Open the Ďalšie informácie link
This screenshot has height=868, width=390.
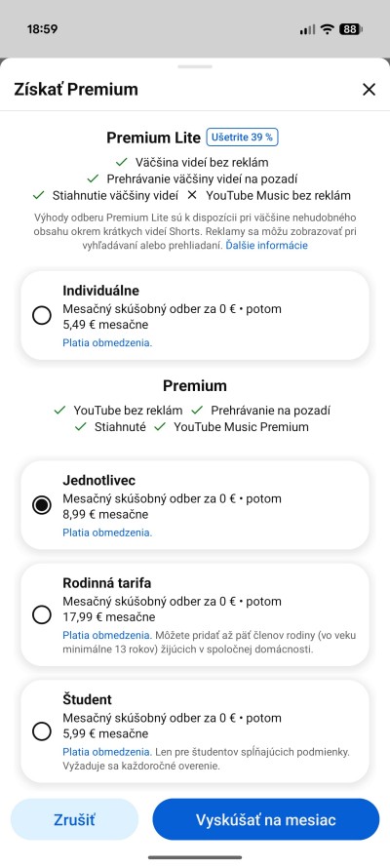266,245
